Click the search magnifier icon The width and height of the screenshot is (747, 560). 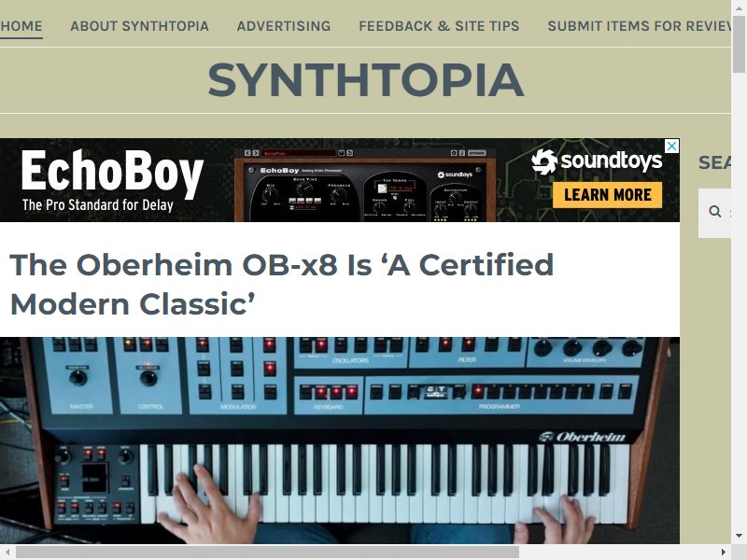tap(714, 212)
